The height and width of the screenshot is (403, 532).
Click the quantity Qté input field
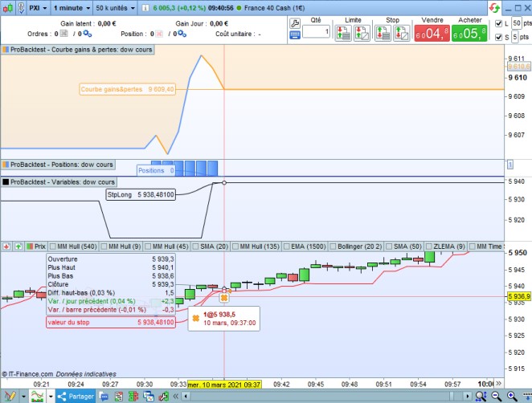316,32
